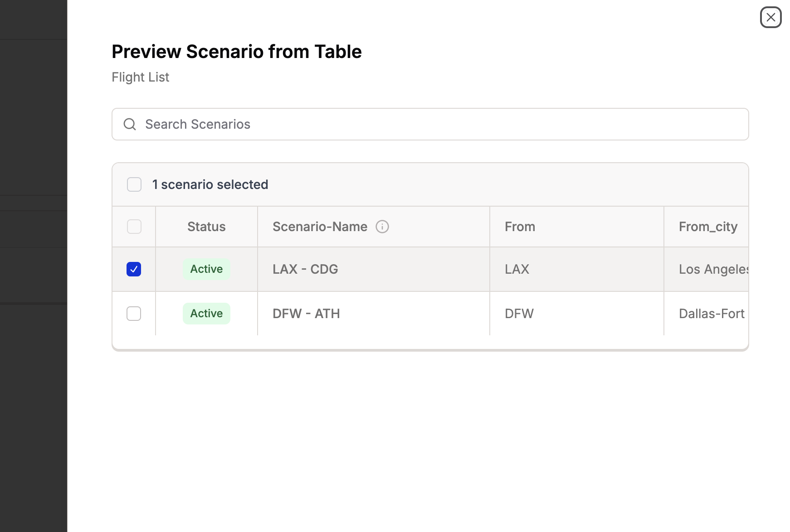The image size is (790, 532).
Task: Click the Scenario-Name column header
Action: pos(320,227)
